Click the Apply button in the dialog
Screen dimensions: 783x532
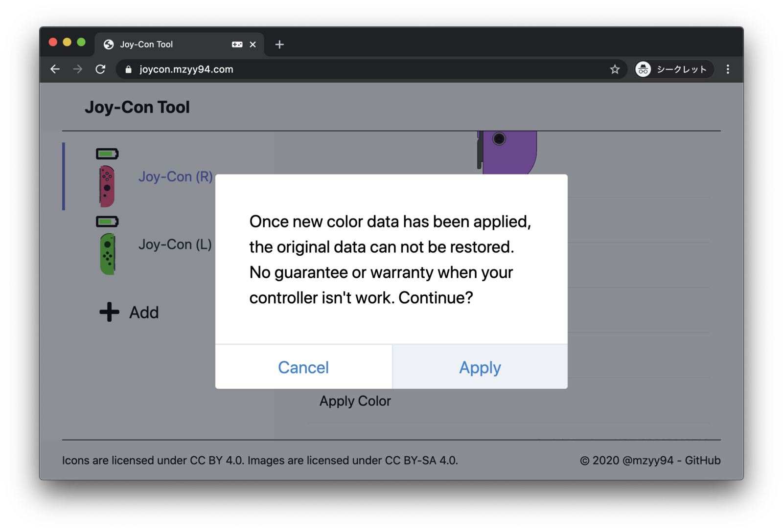480,367
